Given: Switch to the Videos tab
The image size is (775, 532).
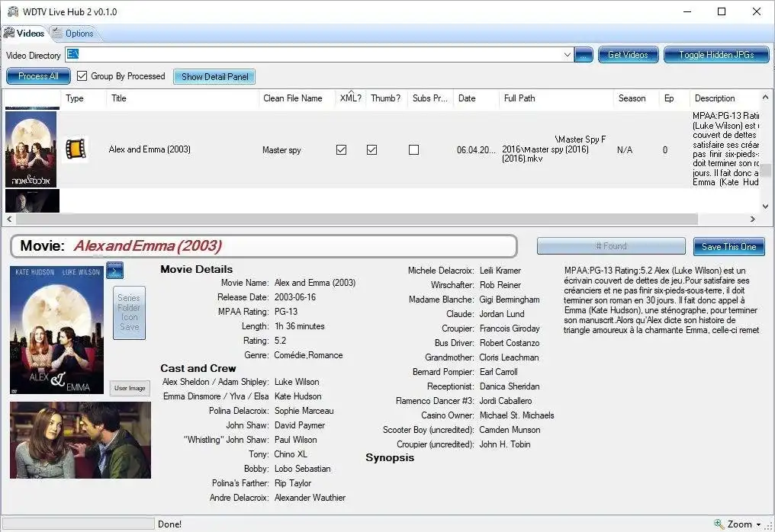Looking at the screenshot, I should (x=24, y=33).
